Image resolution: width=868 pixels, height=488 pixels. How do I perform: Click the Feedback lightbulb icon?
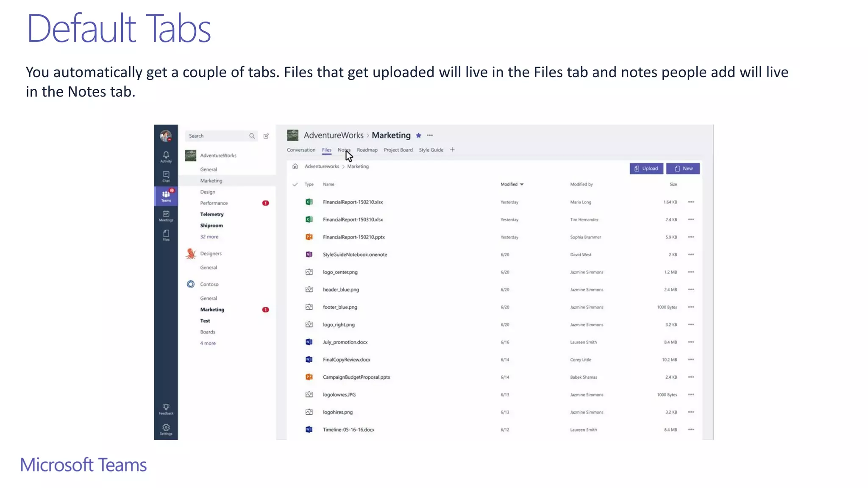[x=166, y=409]
